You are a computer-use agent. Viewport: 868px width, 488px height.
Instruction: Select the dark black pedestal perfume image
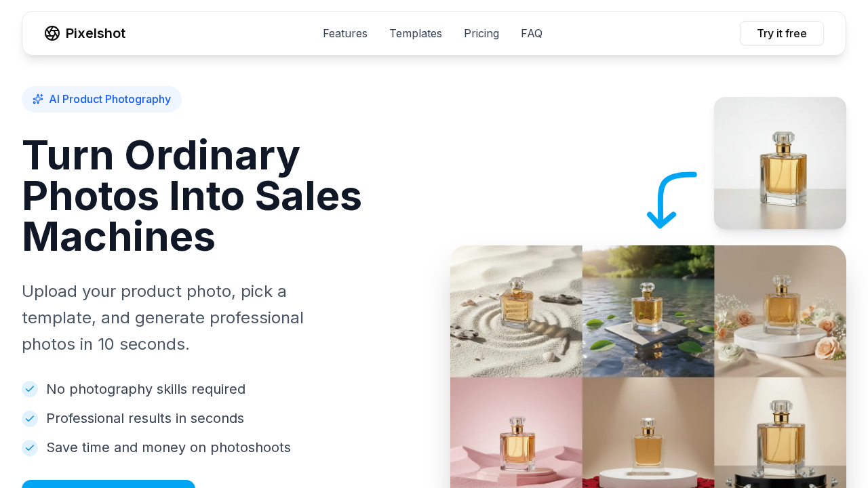coord(780,432)
